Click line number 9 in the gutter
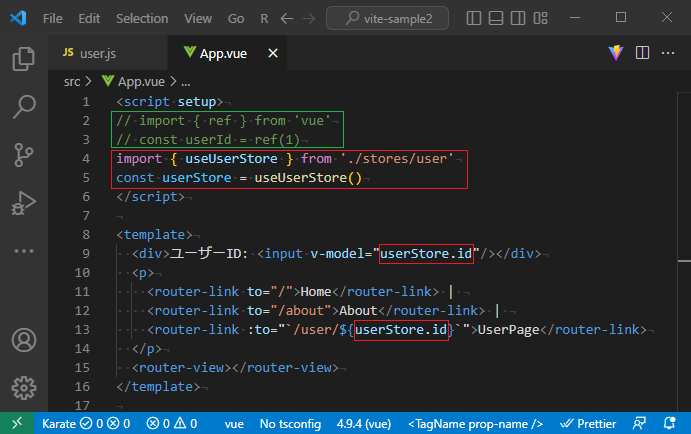The image size is (691, 434). 86,254
